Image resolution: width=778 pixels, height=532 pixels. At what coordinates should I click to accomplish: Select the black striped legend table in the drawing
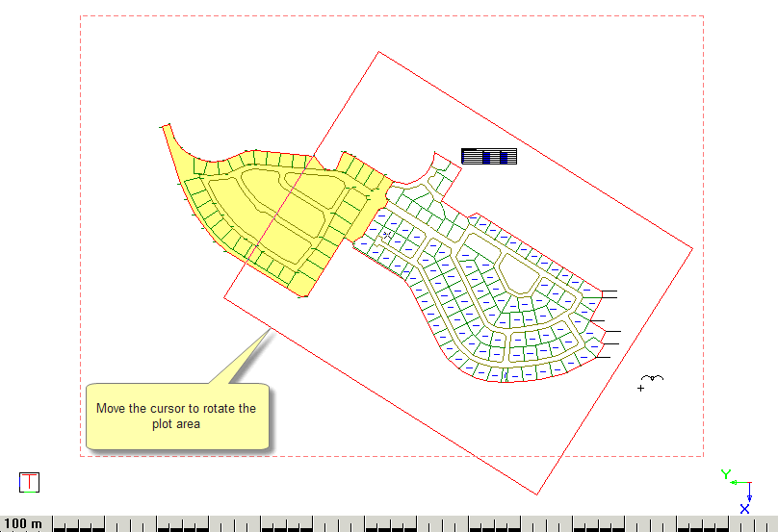click(x=489, y=156)
